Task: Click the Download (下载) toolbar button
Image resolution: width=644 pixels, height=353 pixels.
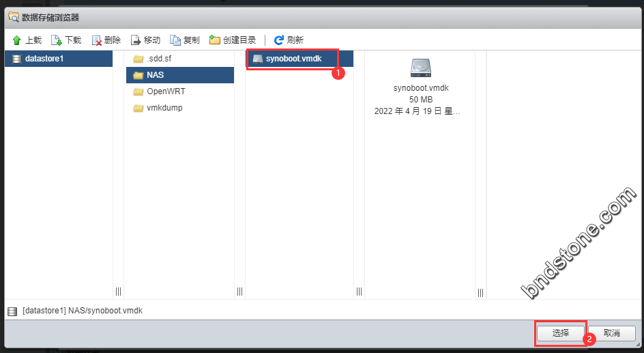Action: [67, 40]
